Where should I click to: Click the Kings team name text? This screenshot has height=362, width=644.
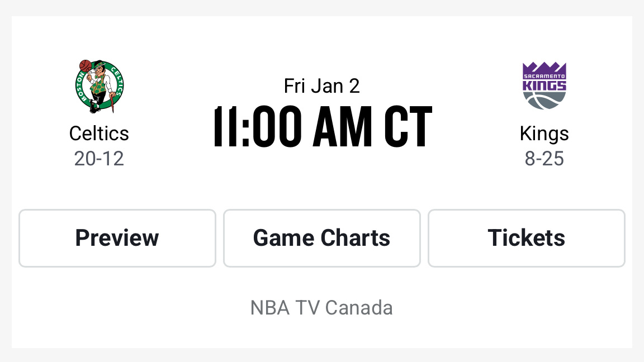[544, 133]
